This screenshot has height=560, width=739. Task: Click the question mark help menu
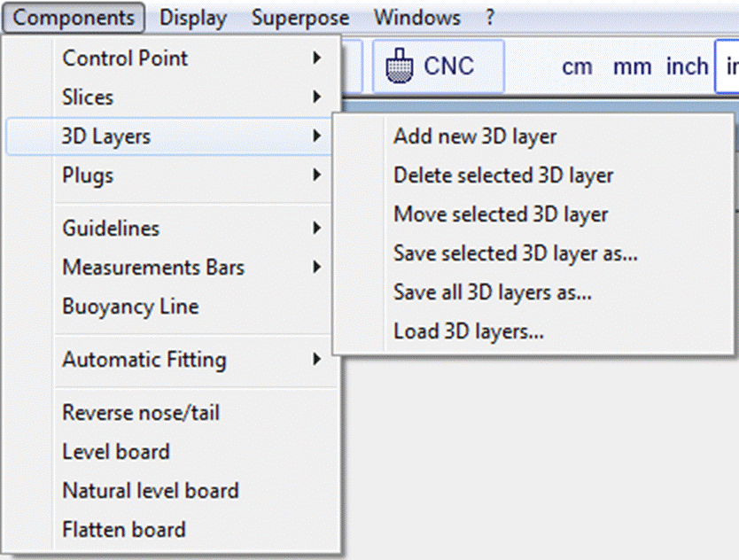pos(490,18)
